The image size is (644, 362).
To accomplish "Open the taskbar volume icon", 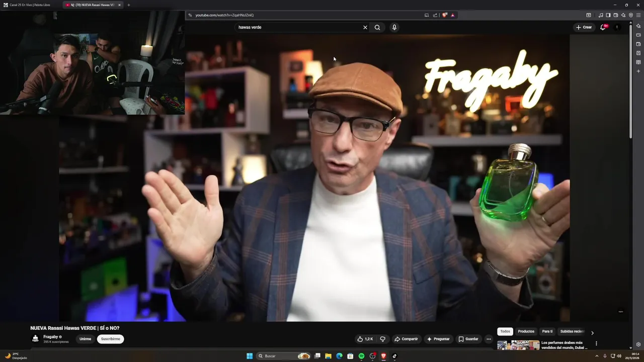I will click(x=619, y=356).
